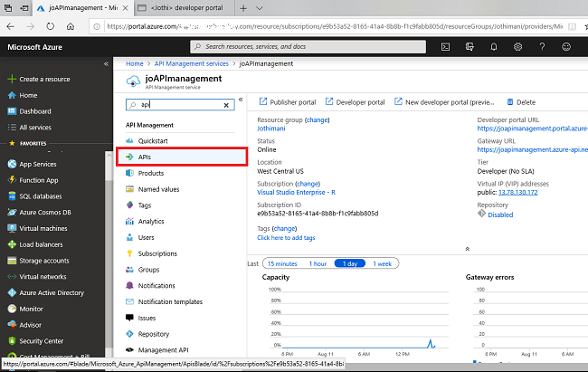Open Security Center in the sidebar

tap(35, 341)
